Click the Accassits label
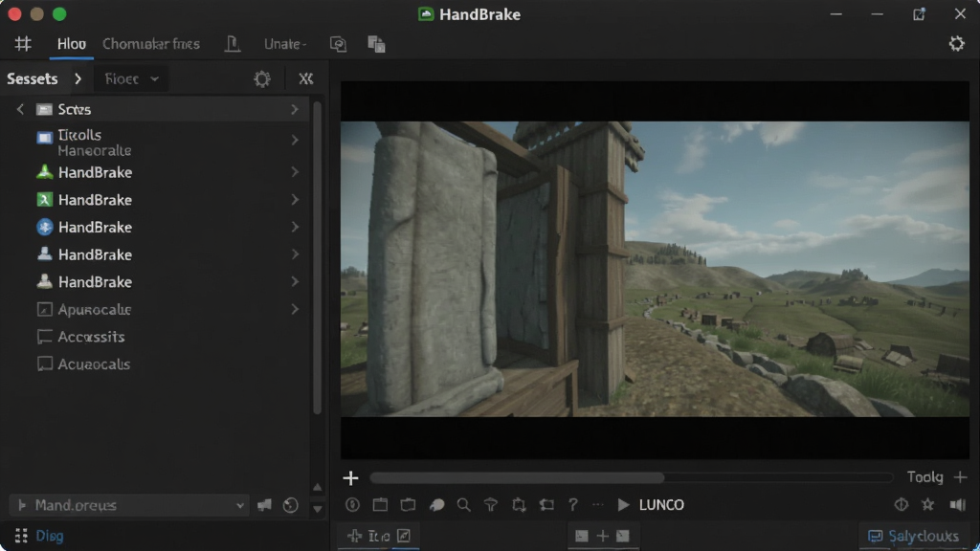Screen dimensions: 980x551 click(x=91, y=337)
